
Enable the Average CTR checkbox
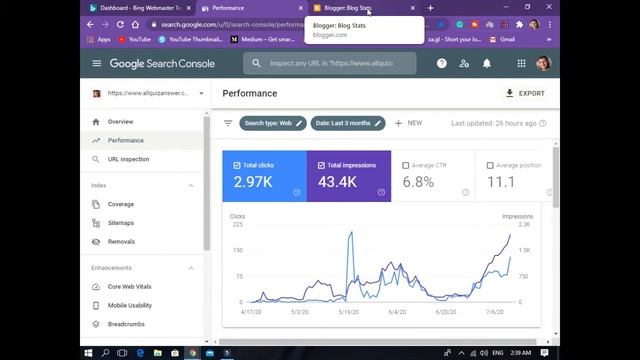405,165
